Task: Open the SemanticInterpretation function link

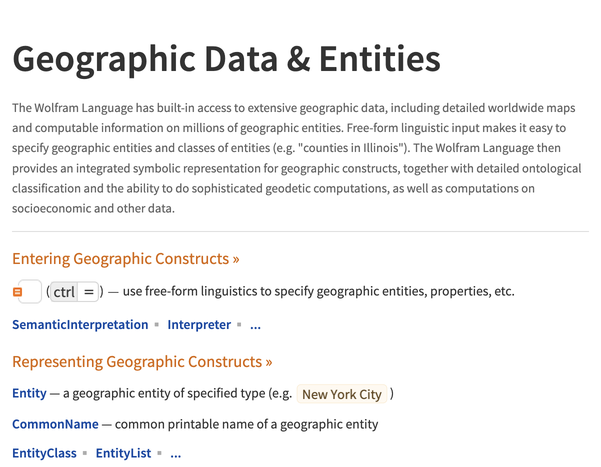Action: pos(80,325)
